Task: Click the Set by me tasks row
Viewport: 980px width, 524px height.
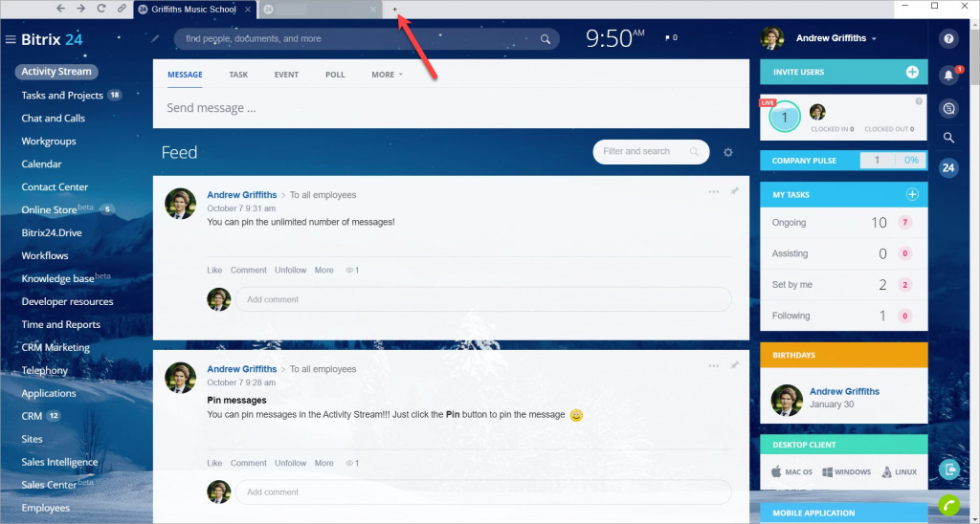Action: tap(844, 284)
